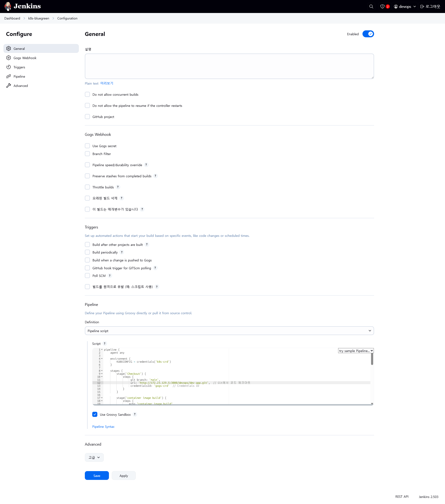Image resolution: width=445 pixels, height=504 pixels.
Task: Click help icon for Use Groovy Sandbox
Action: (x=135, y=414)
